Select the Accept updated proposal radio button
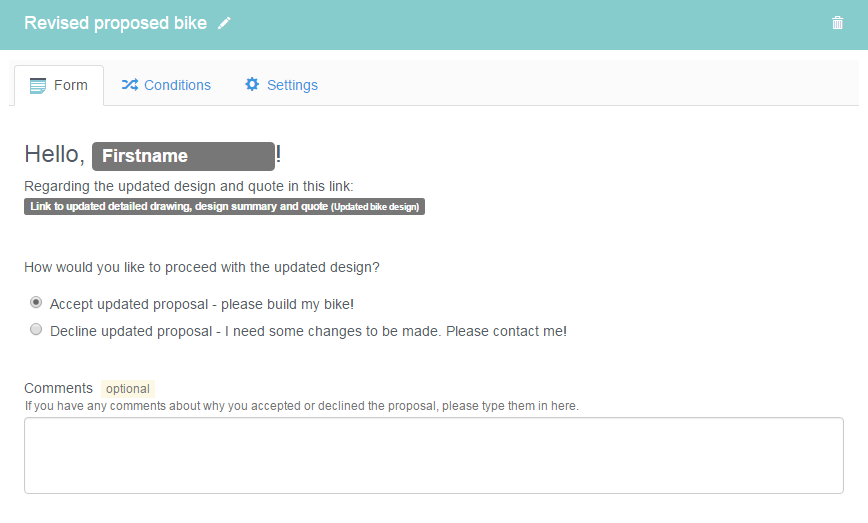 pos(36,303)
